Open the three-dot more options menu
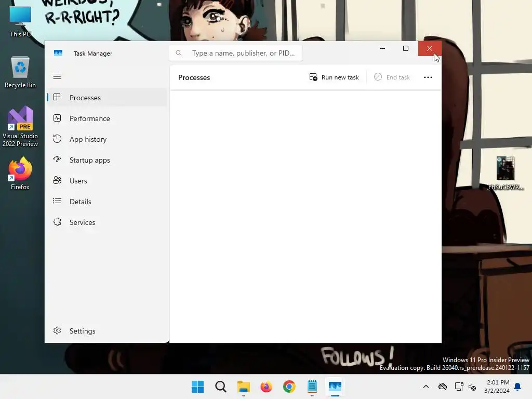Viewport: 532px width, 399px height. [x=428, y=77]
